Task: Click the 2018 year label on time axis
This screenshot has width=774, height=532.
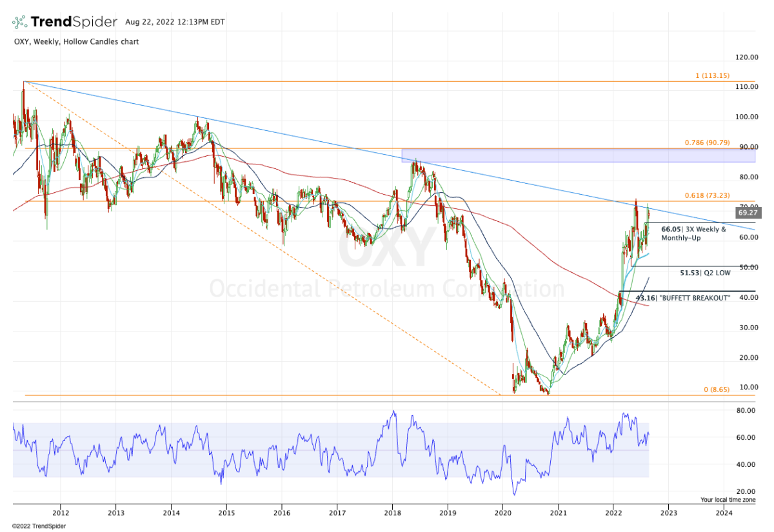Action: tap(392, 514)
